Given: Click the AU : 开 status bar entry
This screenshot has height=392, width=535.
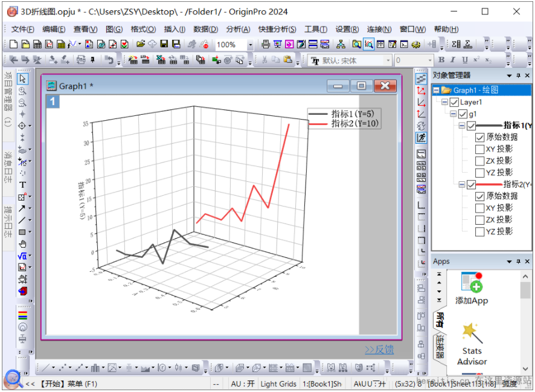Looking at the screenshot, I should pyautogui.click(x=243, y=384).
